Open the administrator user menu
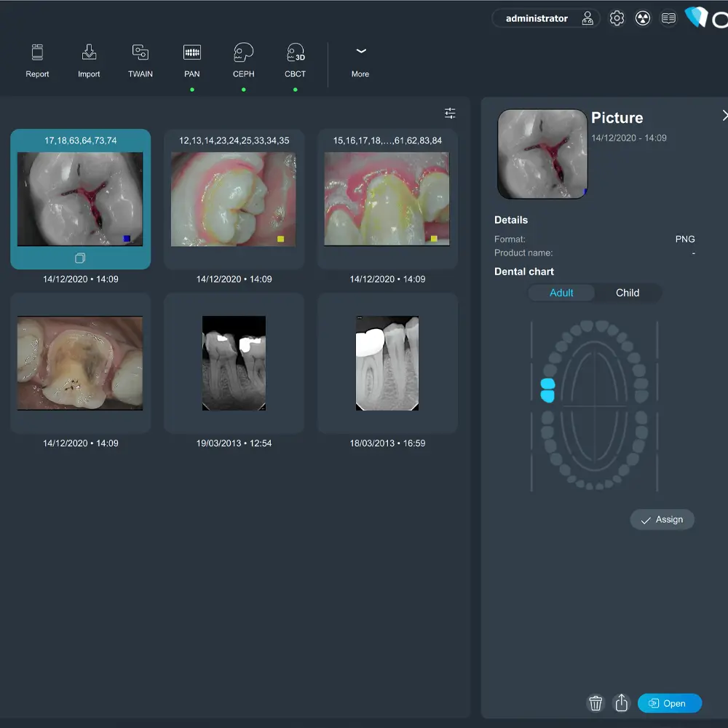This screenshot has height=728, width=728. tap(546, 19)
